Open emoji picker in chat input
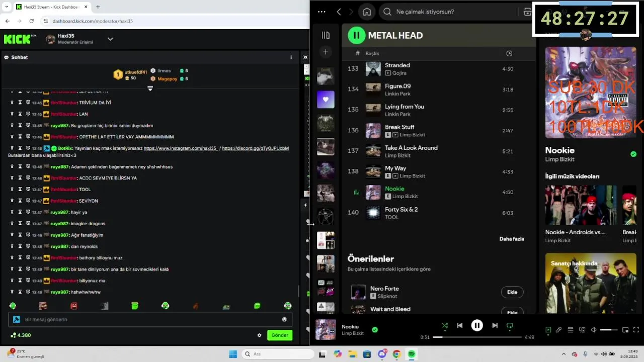The image size is (644, 362). tap(284, 319)
